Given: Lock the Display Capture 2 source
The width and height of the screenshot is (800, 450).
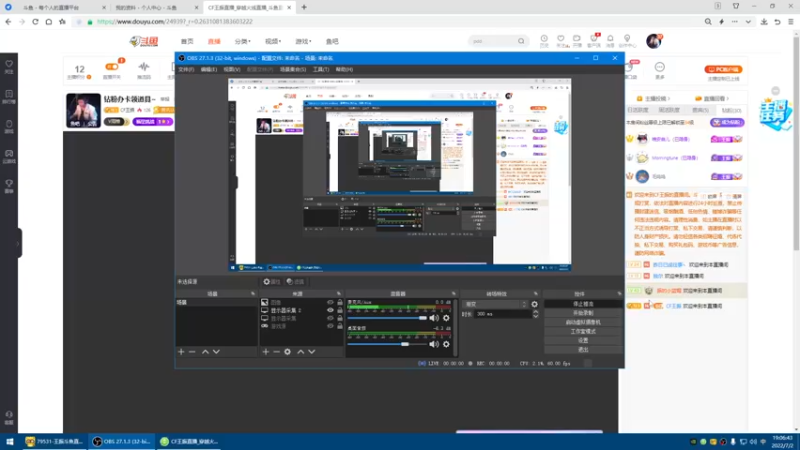Looking at the screenshot, I should click(340, 310).
